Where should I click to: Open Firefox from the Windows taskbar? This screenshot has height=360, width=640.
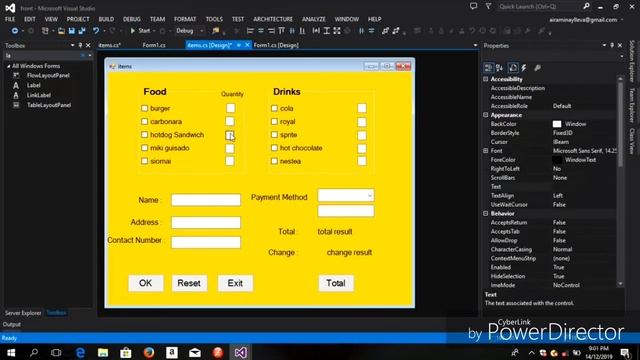149,352
